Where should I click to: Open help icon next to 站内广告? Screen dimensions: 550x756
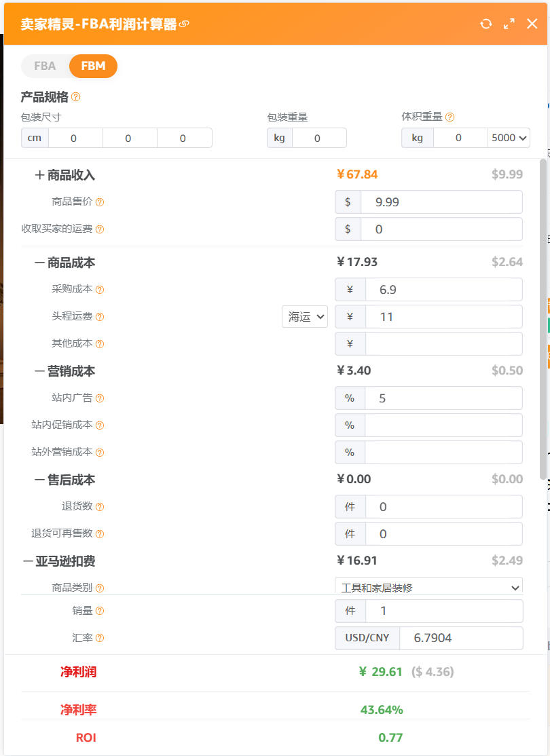pos(99,398)
